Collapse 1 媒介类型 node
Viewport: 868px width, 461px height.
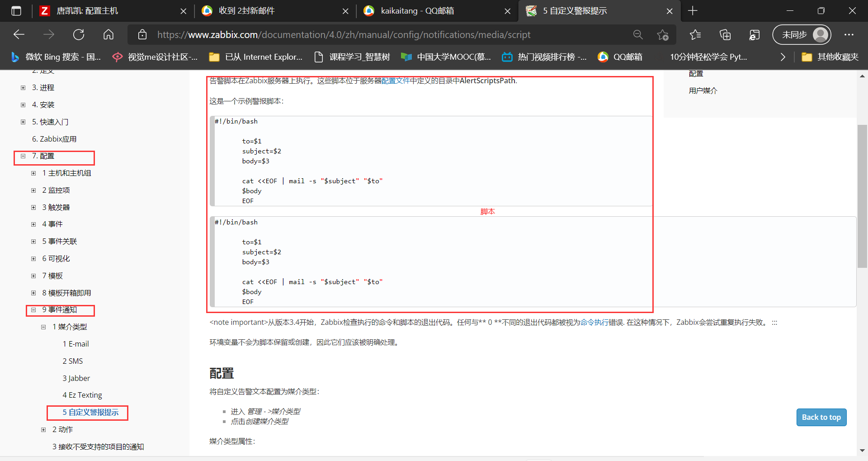pos(43,327)
